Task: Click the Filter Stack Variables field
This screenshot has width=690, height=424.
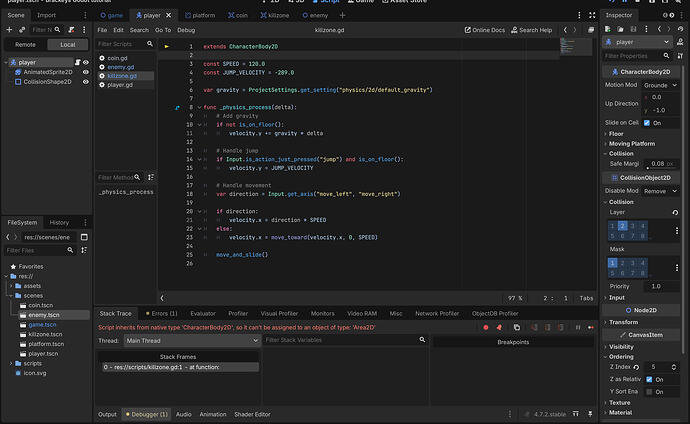Action: click(345, 340)
